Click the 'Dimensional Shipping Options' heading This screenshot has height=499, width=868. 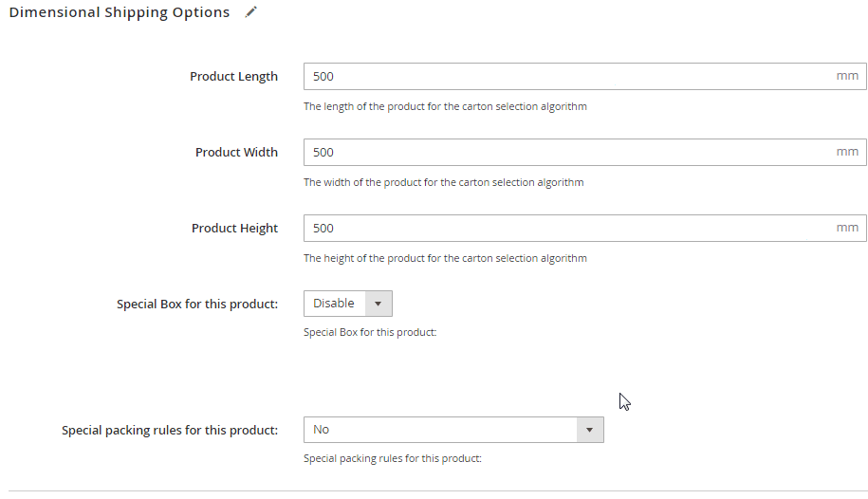119,12
